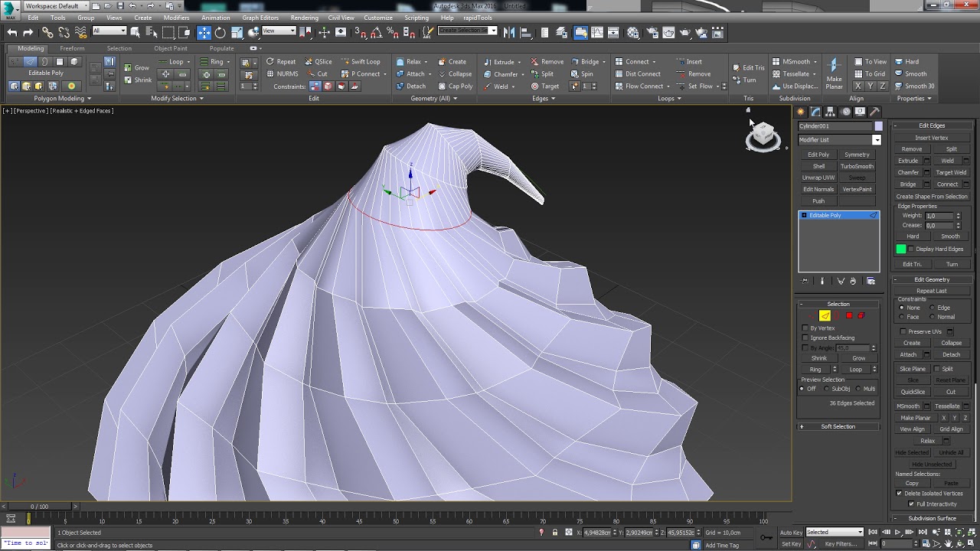Click the Target weld ribbon tool
980x551 pixels.
pos(545,86)
